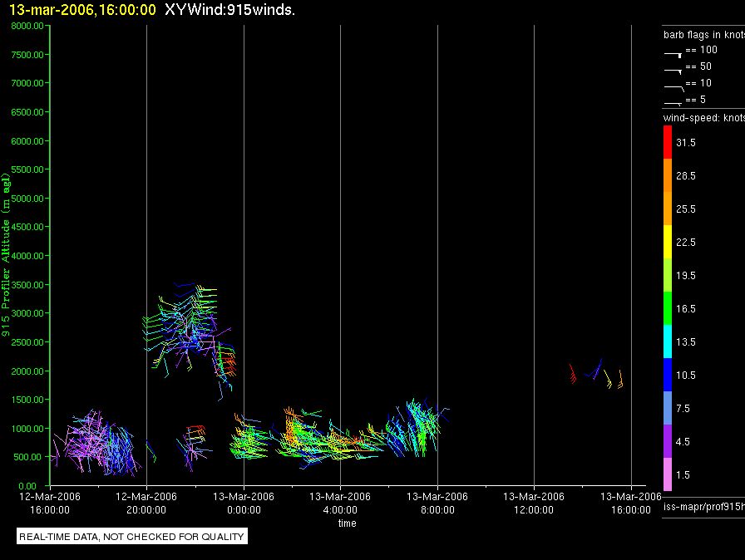Screen dimensions: 745x560
Task: Click the 2000.00 altitude tick label
Action: coord(27,371)
